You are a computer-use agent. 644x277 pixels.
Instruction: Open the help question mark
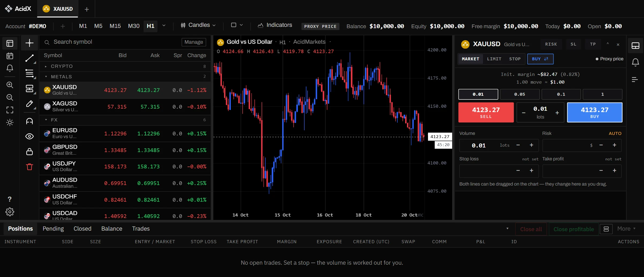click(10, 199)
